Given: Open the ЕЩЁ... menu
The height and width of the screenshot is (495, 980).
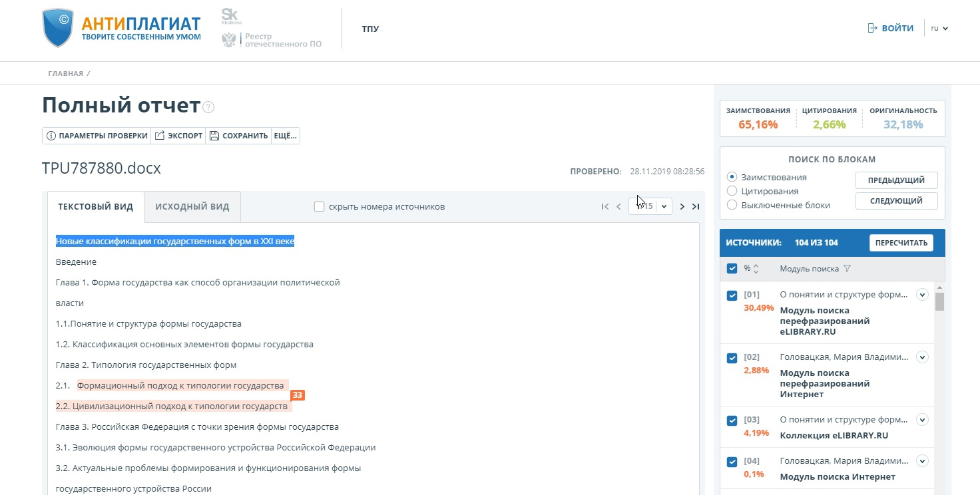Looking at the screenshot, I should [285, 136].
